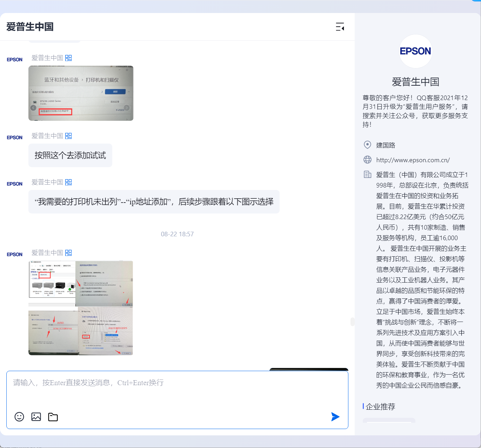This screenshot has height=448, width=481.
Task: Click EPSON avatar beside four-image collage
Action: pyautogui.click(x=14, y=255)
